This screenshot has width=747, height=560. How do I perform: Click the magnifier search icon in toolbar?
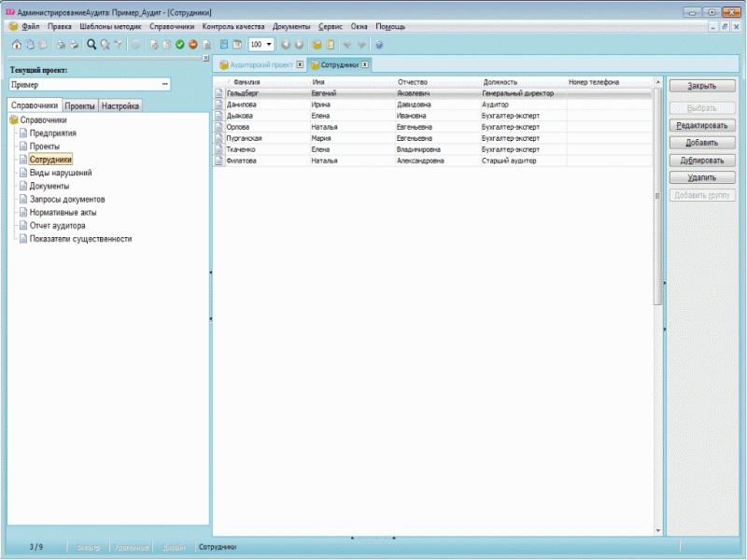pos(92,44)
